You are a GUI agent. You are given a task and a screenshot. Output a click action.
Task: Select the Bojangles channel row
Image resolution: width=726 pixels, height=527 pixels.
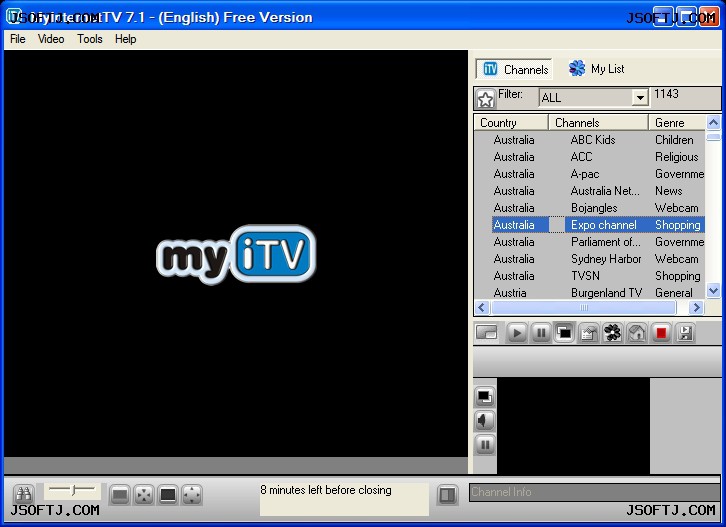[x=589, y=208]
